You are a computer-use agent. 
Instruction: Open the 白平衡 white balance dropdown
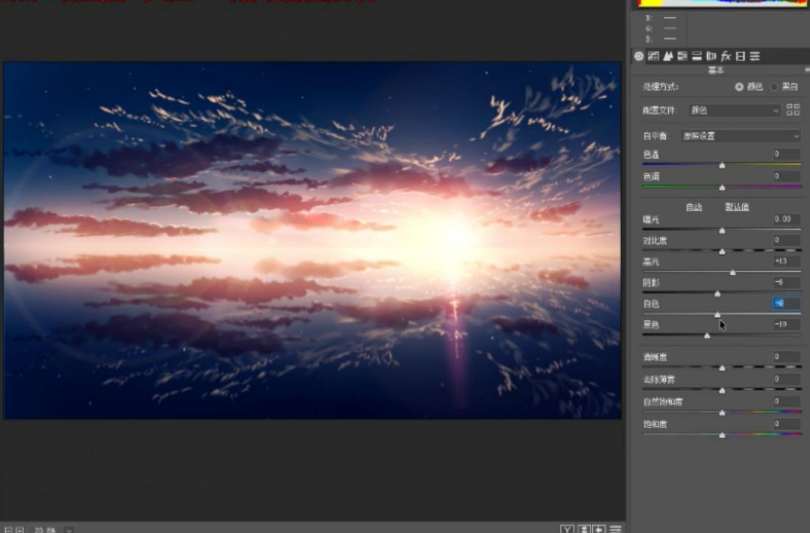(x=741, y=136)
